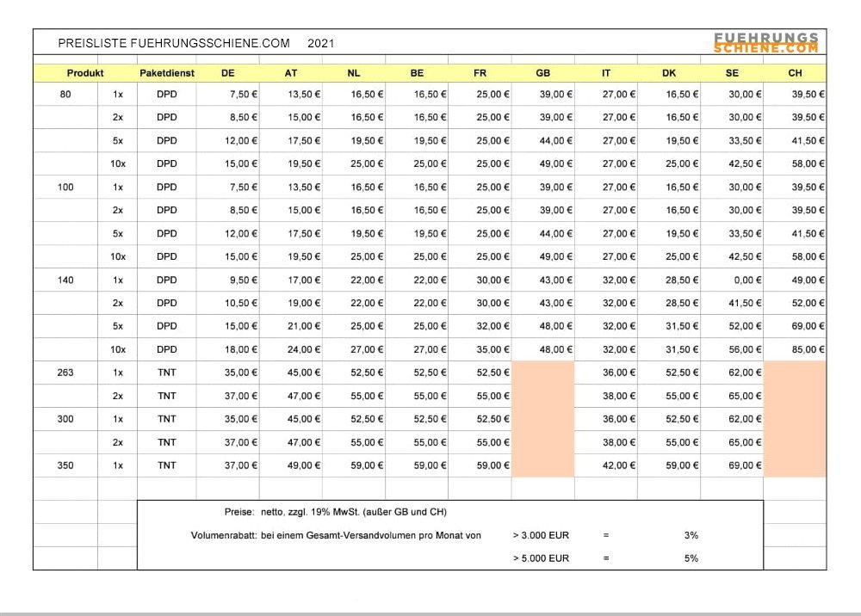Select the Produkt column header

click(x=85, y=73)
